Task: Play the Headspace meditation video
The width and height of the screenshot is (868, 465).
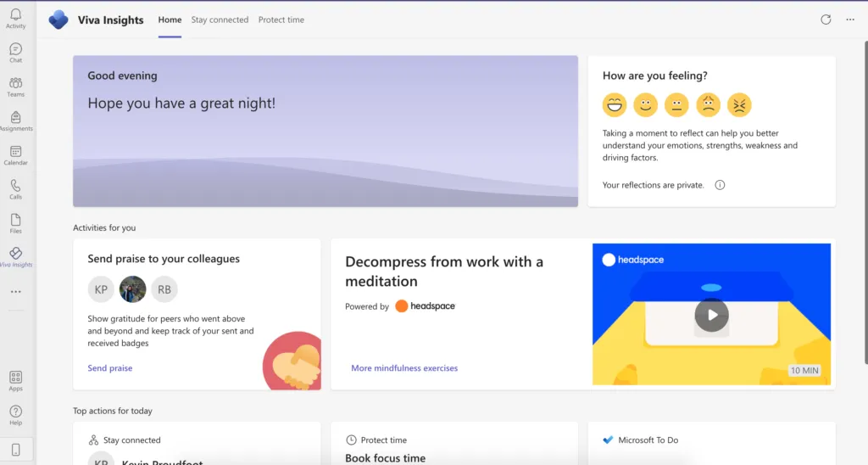Action: tap(711, 315)
